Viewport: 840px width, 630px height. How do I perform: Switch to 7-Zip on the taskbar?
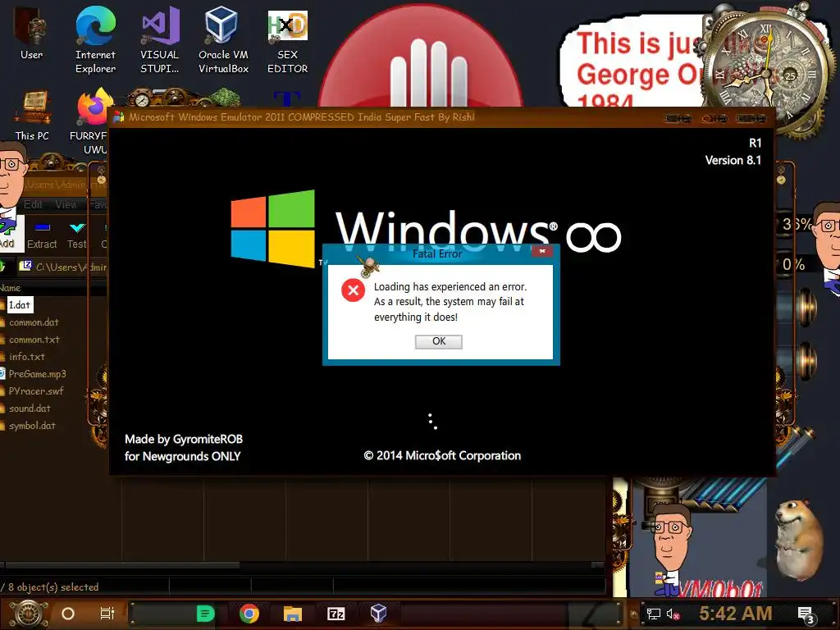[x=336, y=614]
